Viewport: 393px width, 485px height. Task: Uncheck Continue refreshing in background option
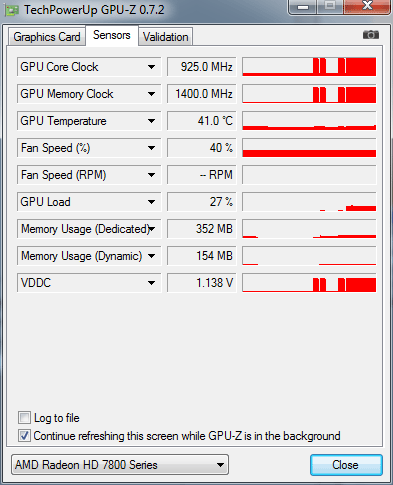pos(24,436)
